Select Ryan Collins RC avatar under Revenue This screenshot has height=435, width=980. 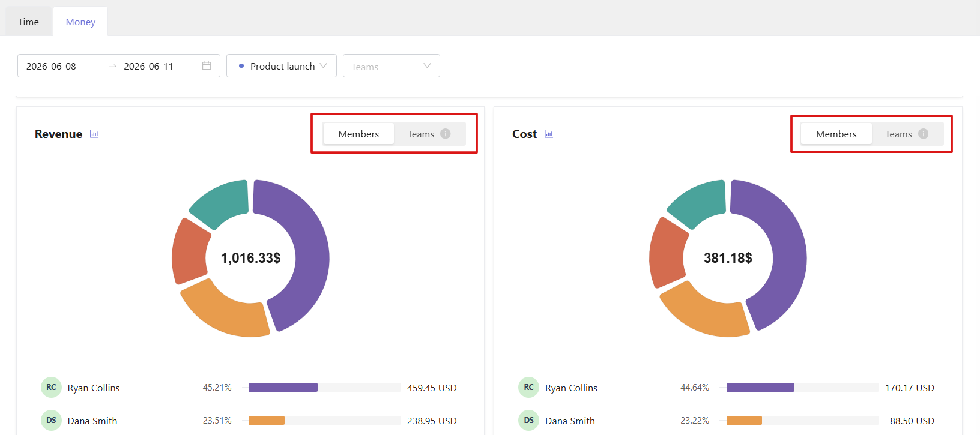[x=51, y=388]
